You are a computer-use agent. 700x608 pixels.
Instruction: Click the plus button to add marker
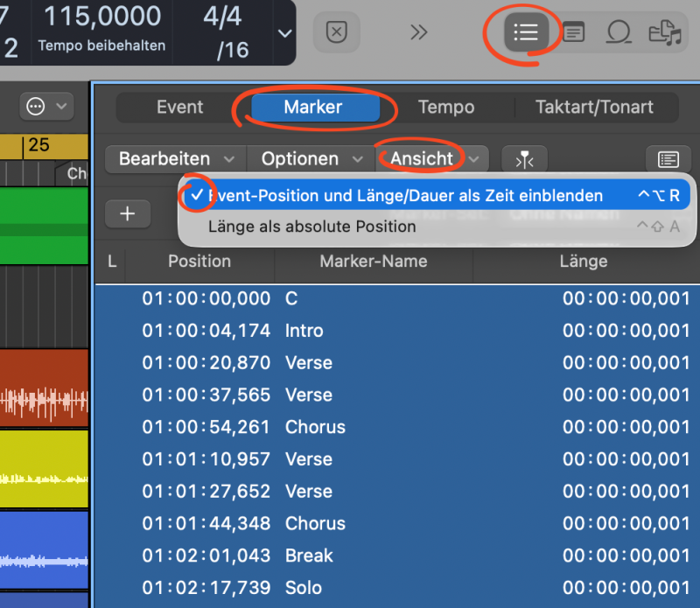tap(128, 213)
